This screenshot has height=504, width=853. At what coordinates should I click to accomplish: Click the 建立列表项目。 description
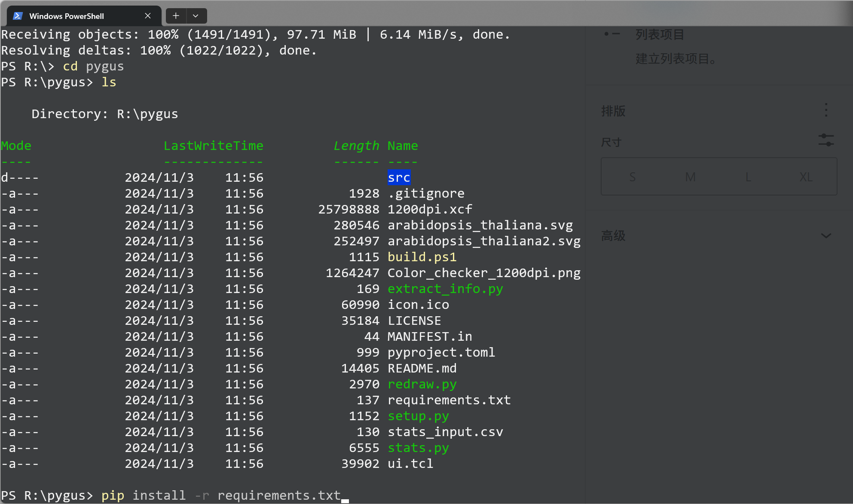(676, 59)
